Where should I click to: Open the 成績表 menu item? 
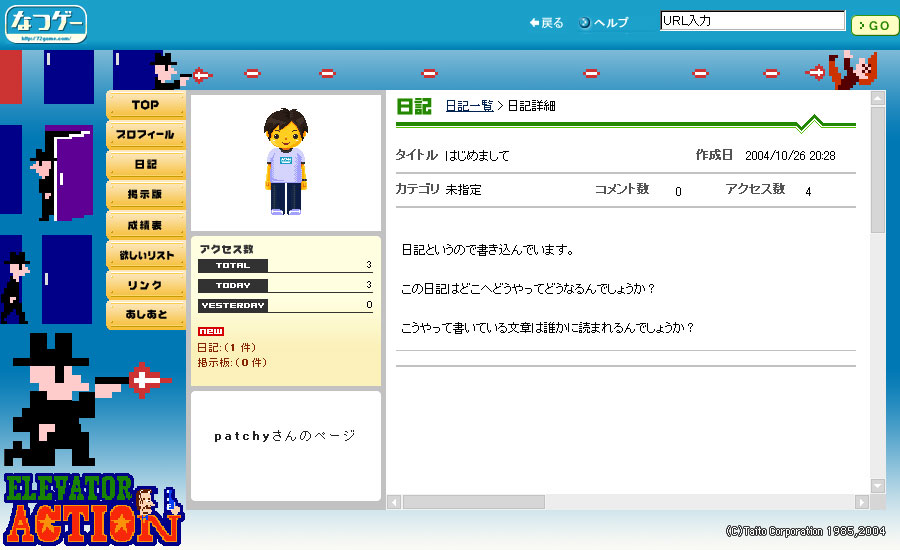(145, 225)
